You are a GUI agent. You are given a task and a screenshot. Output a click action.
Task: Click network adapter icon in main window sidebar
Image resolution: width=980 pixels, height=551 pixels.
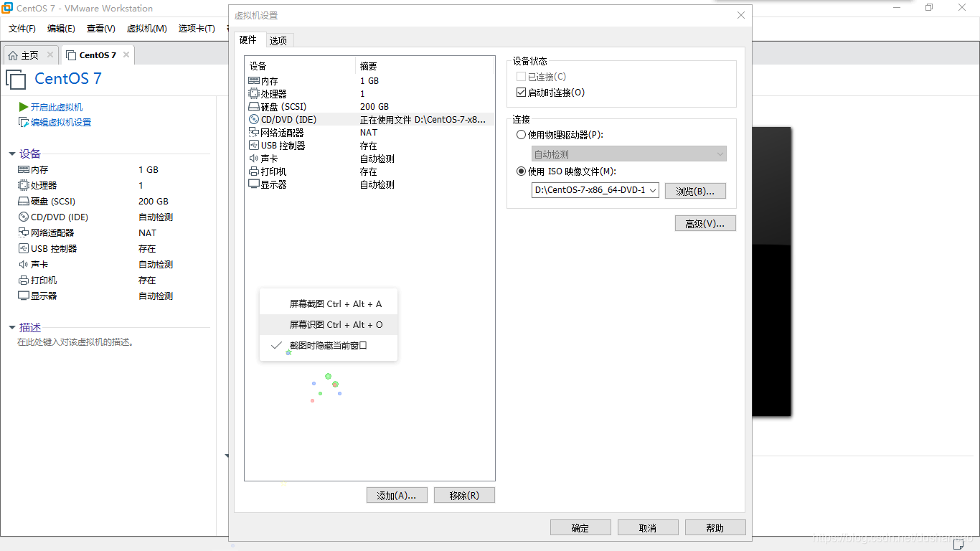click(24, 232)
